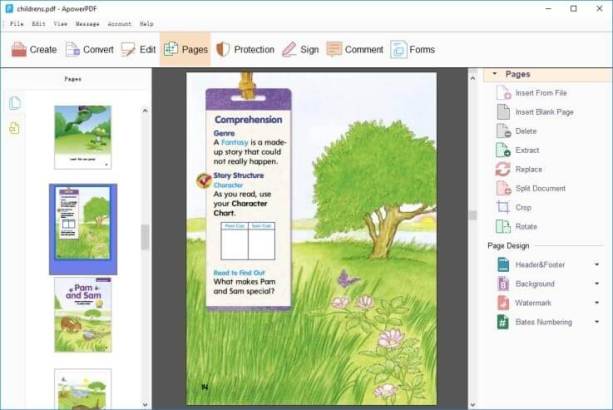Click the thumbnail panel scrollbar thumb
This screenshot has height=410, width=613.
(x=145, y=237)
